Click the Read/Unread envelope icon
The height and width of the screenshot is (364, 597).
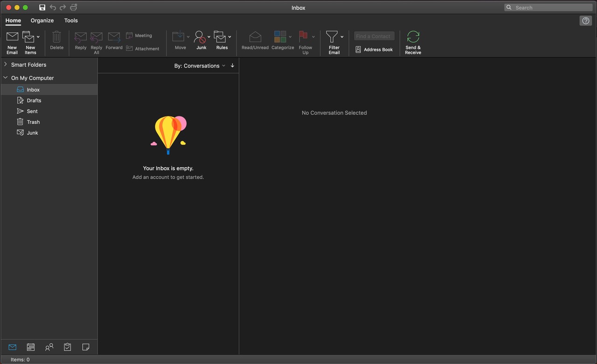[x=255, y=37]
